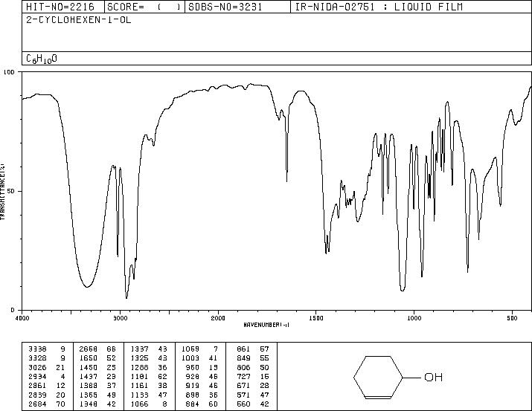Select the compound name 2-CYCLOHEXEN-1-OL
The image size is (532, 411).
79,20
